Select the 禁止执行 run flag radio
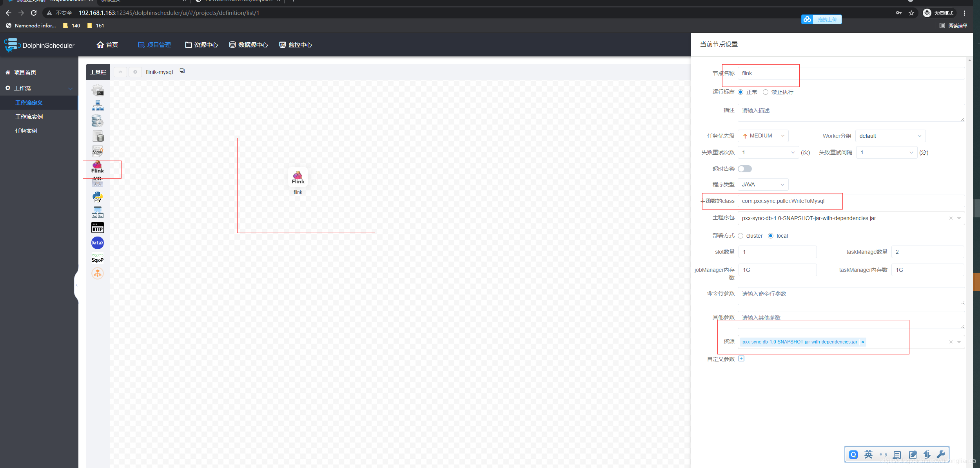 [766, 92]
